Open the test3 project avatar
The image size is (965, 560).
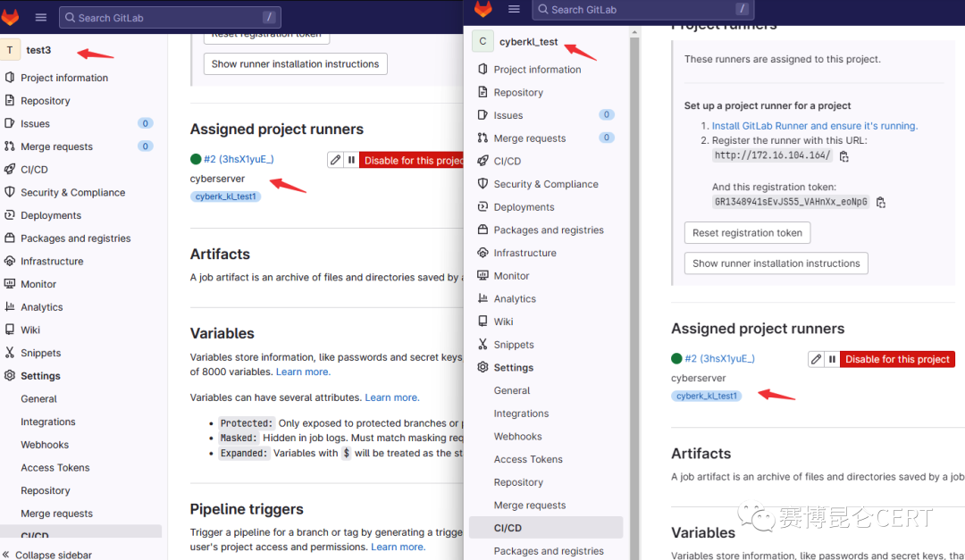pyautogui.click(x=10, y=50)
